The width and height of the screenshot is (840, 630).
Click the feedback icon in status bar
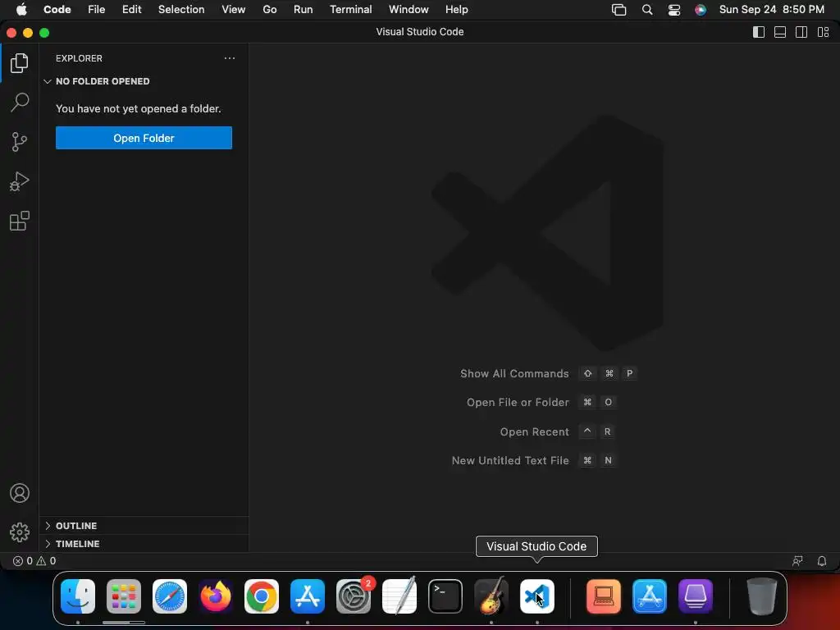[x=797, y=561]
